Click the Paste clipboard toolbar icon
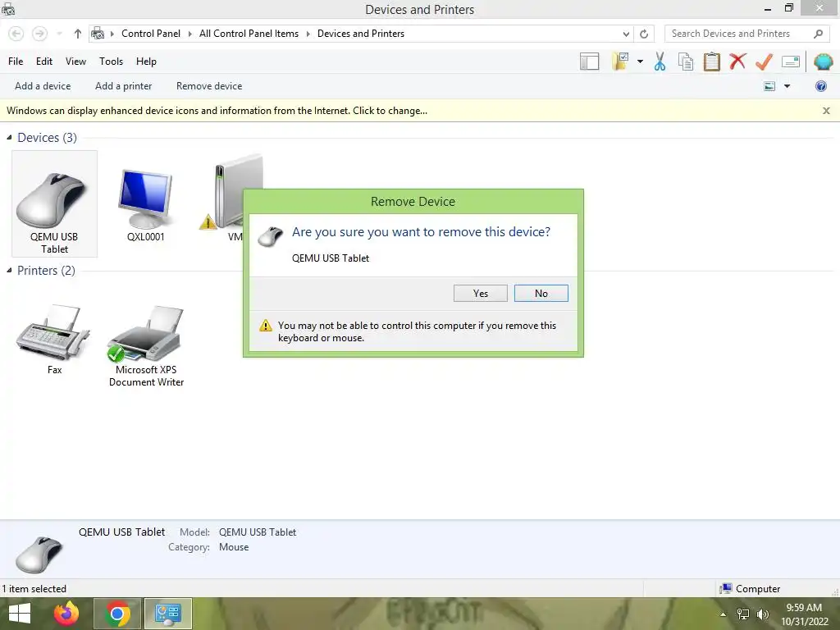840x630 pixels. point(711,62)
